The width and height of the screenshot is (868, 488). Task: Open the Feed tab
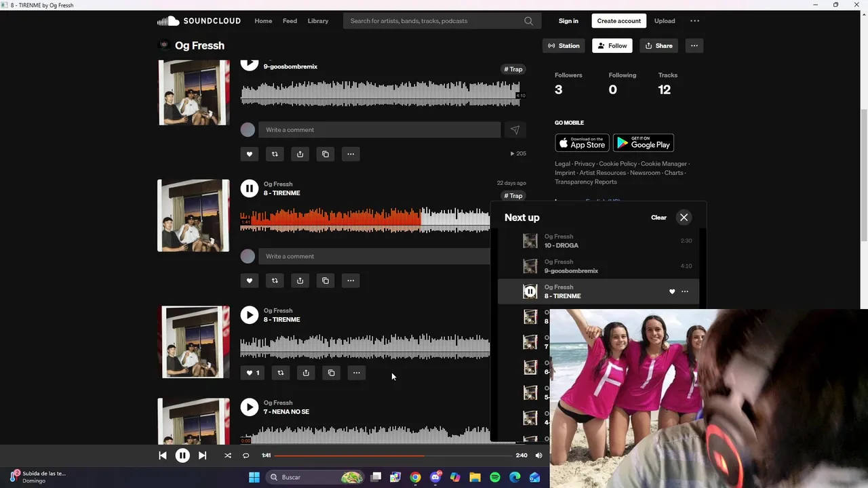(x=290, y=21)
